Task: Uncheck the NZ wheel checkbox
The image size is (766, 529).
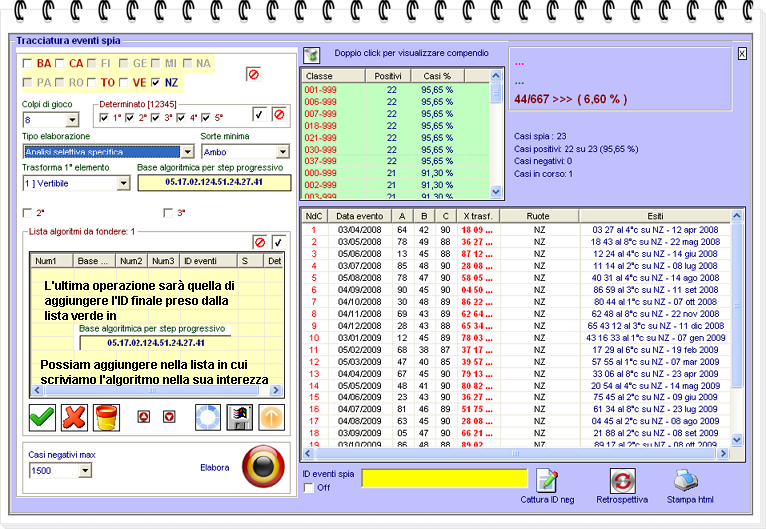Action: [155, 83]
